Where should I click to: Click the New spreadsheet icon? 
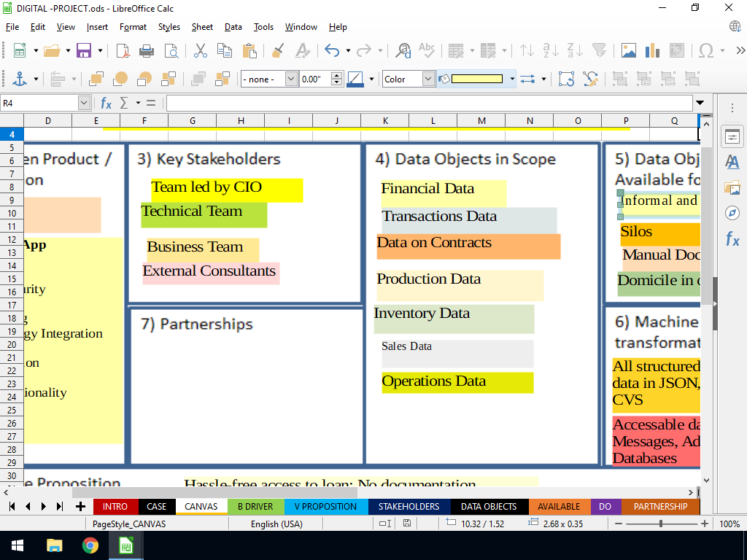click(19, 50)
